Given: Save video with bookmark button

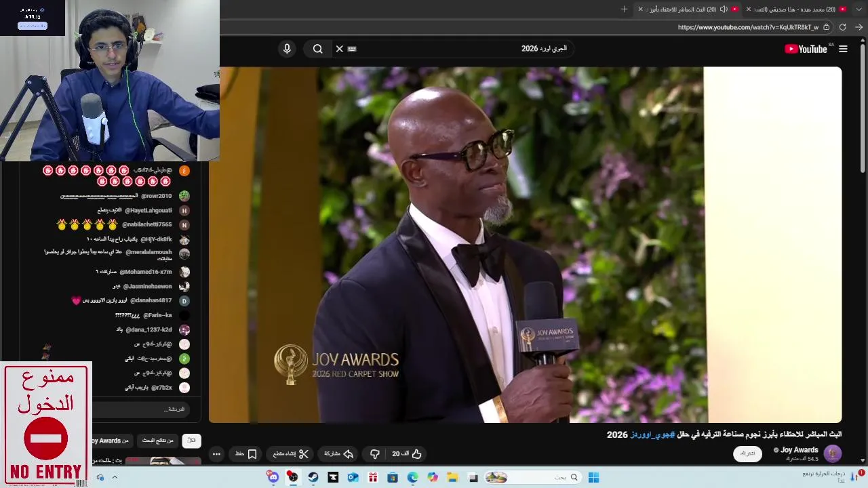Looking at the screenshot, I should [x=246, y=454].
